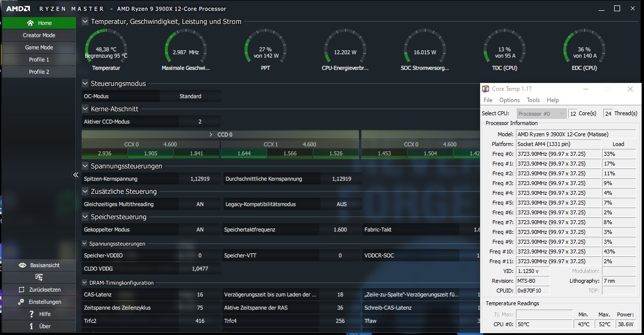Select the core clock tile 2.936
The image size is (644, 335).
coord(105,153)
